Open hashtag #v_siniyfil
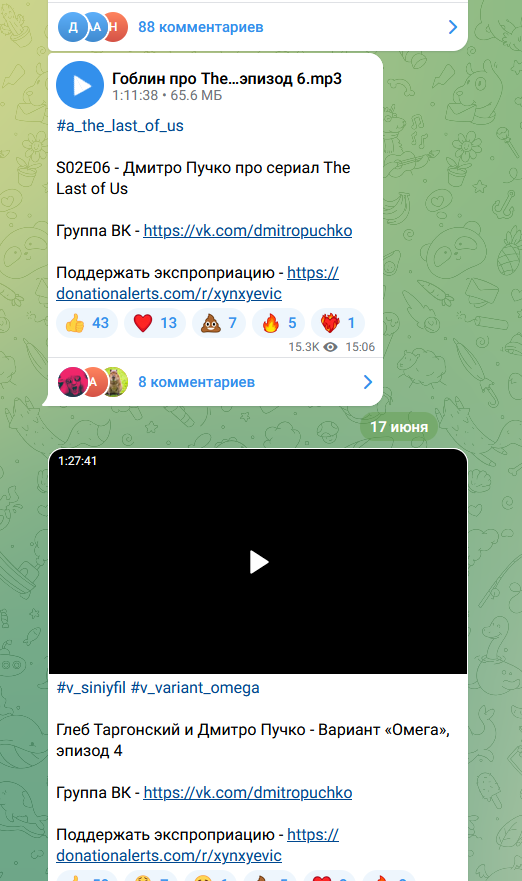Image resolution: width=522 pixels, height=881 pixels. pyautogui.click(x=91, y=688)
